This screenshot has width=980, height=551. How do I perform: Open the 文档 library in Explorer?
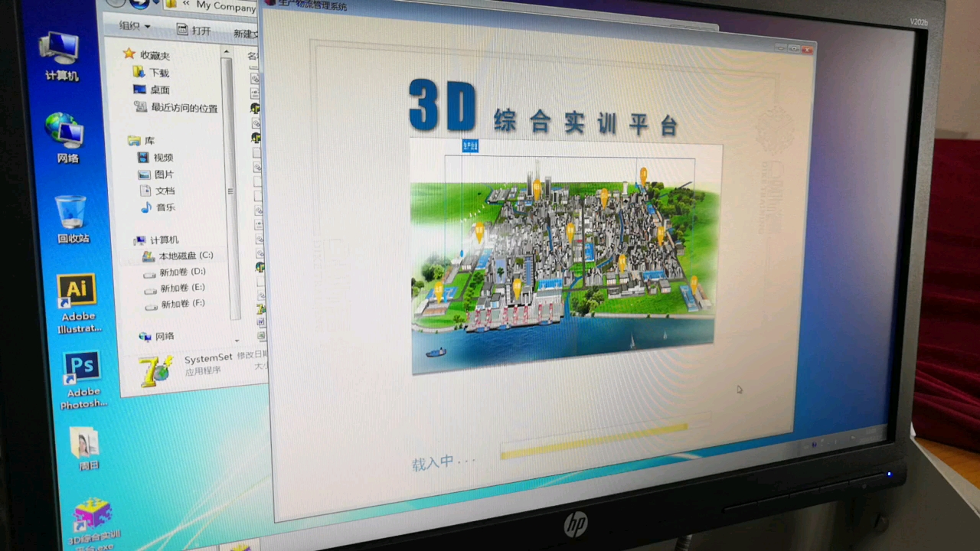(x=158, y=191)
